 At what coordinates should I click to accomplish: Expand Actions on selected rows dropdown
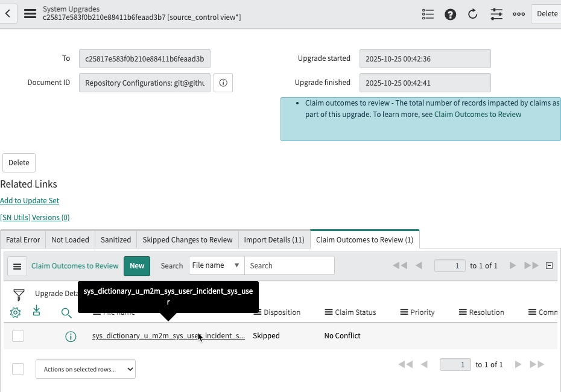pos(86,369)
